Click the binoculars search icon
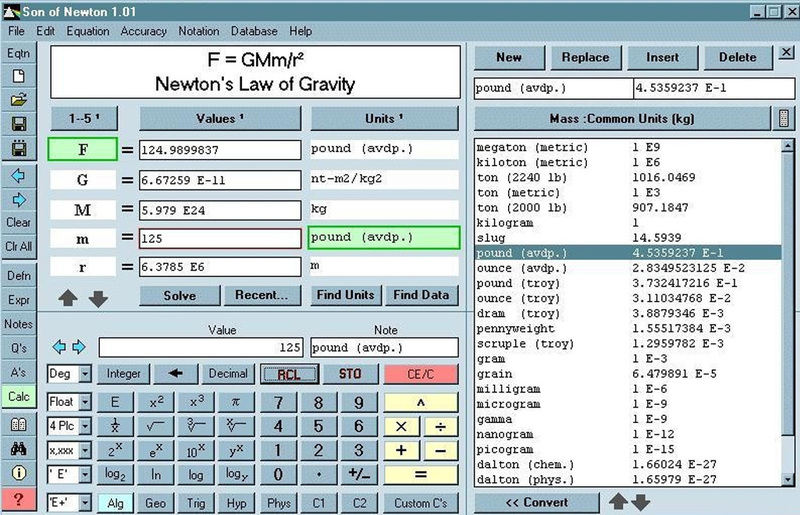Viewport: 800px width, 515px height. click(x=18, y=449)
